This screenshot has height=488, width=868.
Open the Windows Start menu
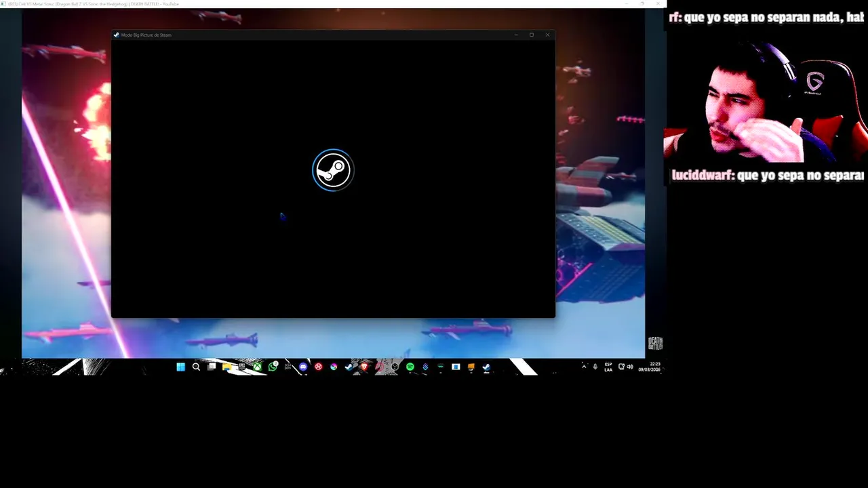point(180,367)
